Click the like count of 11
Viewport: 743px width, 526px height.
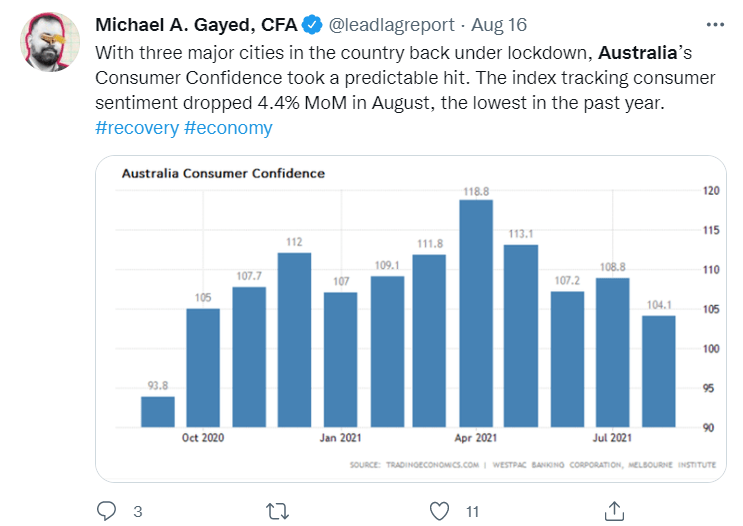[x=473, y=512]
